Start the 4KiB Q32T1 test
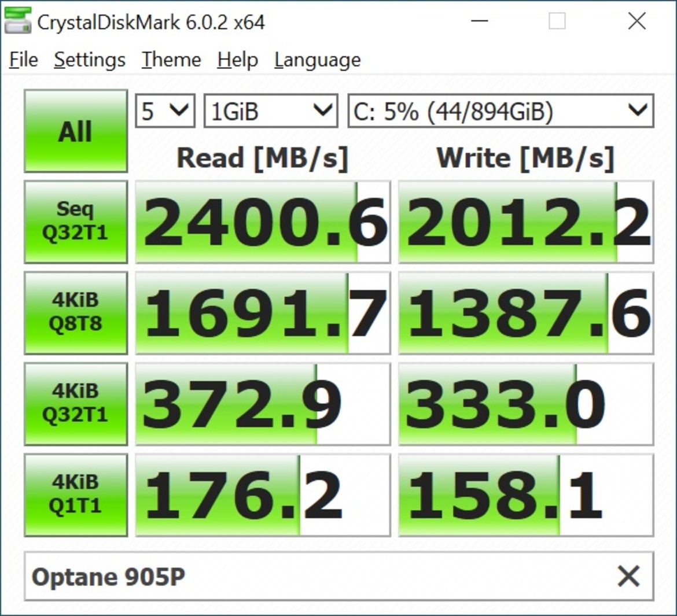Viewport: 677px width, 616px height. tap(76, 404)
